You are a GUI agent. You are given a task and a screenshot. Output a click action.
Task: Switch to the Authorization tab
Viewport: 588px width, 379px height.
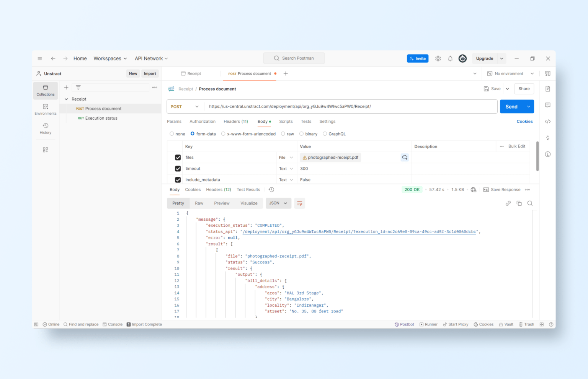[x=203, y=121]
